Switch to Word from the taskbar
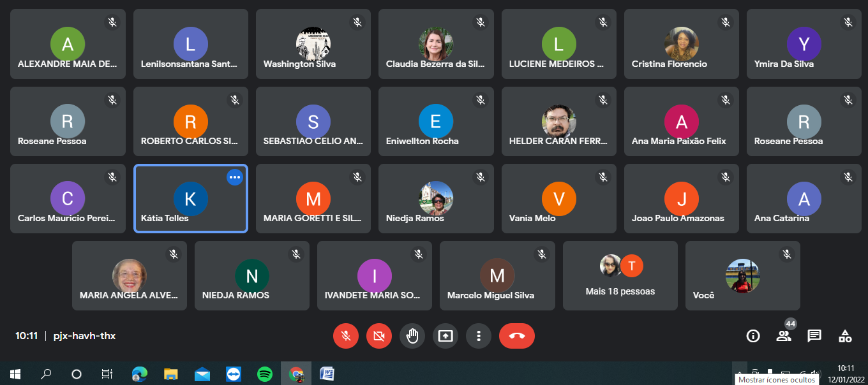This screenshot has width=868, height=385. [x=327, y=374]
